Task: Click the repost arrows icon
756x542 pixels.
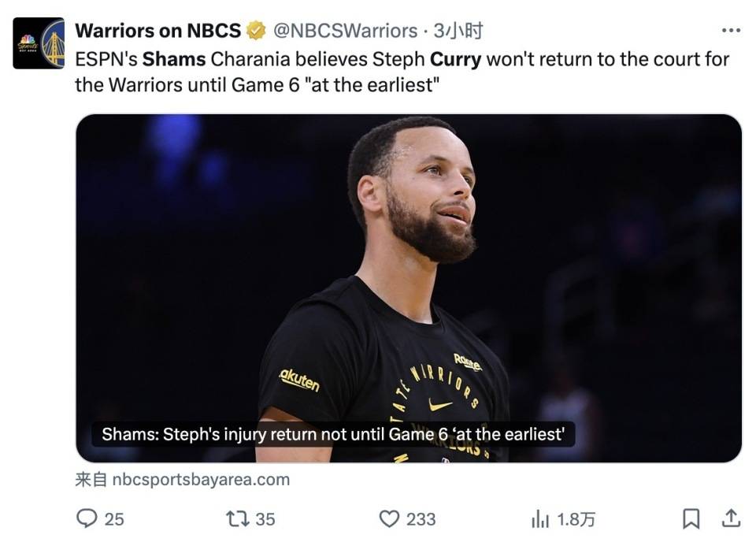Action: [236, 518]
